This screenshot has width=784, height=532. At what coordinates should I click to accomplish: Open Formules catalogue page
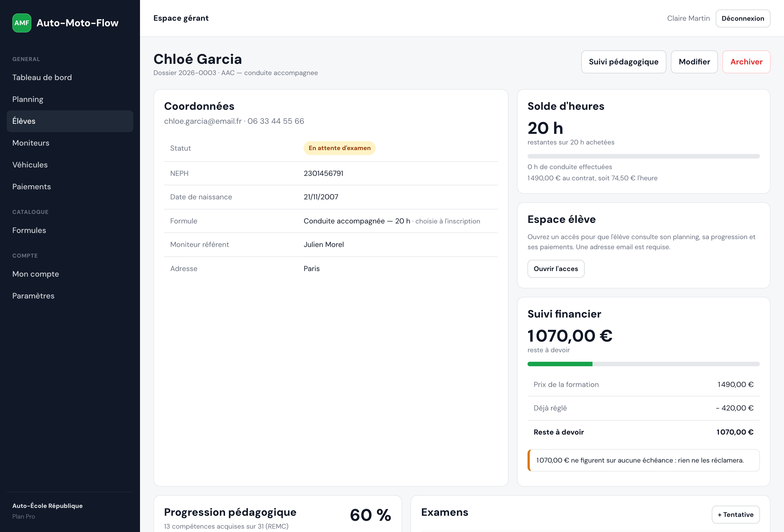coord(70,230)
